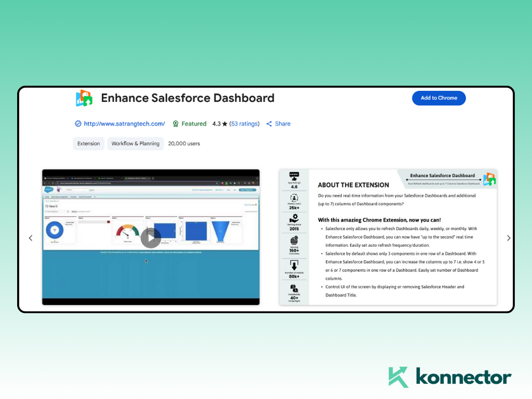The height and width of the screenshot is (399, 532).
Task: Click the Weekly Users 25k+ icon
Action: pos(294,198)
